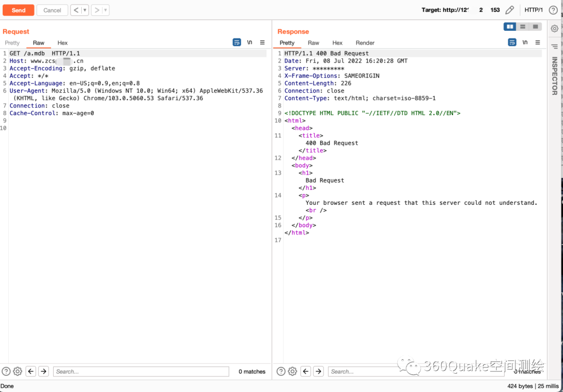Screen dimensions: 563x392
Task: Click the Target URL label
Action: [x=461, y=10]
